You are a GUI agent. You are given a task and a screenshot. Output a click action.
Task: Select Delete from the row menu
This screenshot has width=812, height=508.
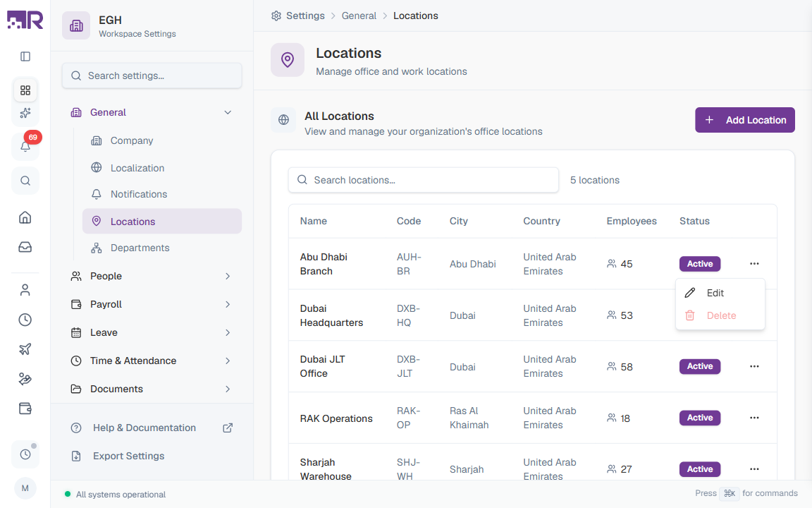[720, 315]
